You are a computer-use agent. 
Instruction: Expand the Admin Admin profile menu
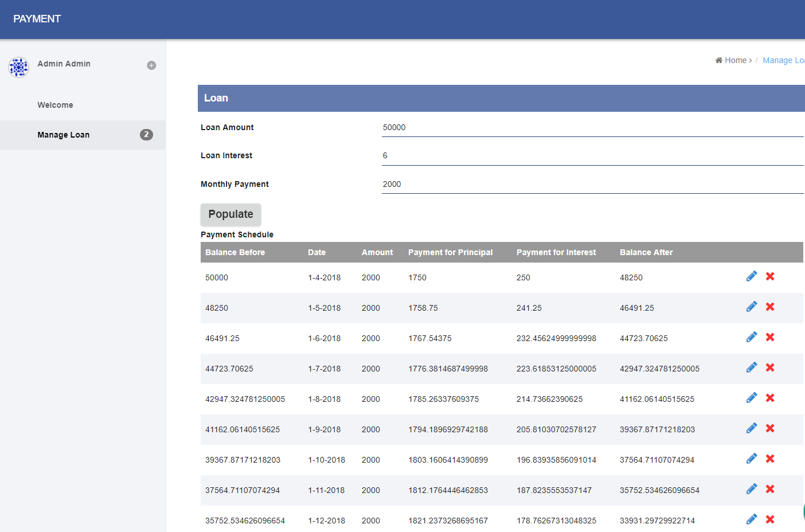151,65
